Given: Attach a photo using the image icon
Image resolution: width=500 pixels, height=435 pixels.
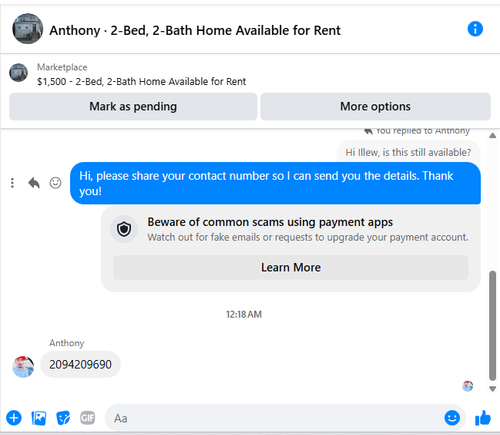Looking at the screenshot, I should pos(39,418).
